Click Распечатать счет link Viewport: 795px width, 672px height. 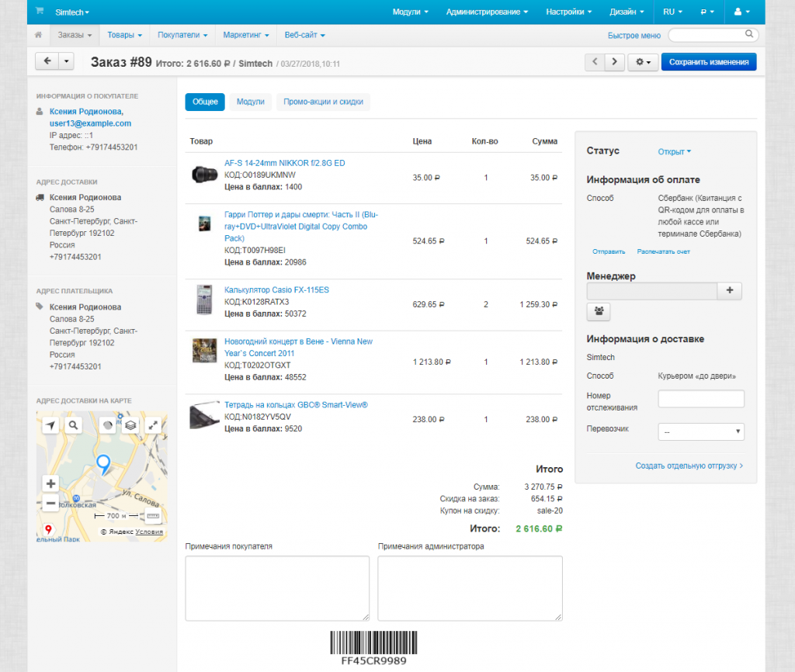coord(663,251)
